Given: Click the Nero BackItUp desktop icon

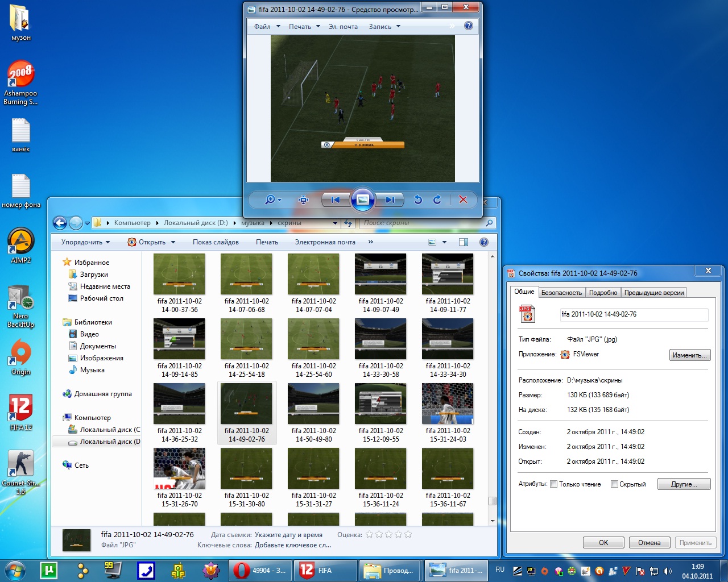Looking at the screenshot, I should tap(21, 306).
